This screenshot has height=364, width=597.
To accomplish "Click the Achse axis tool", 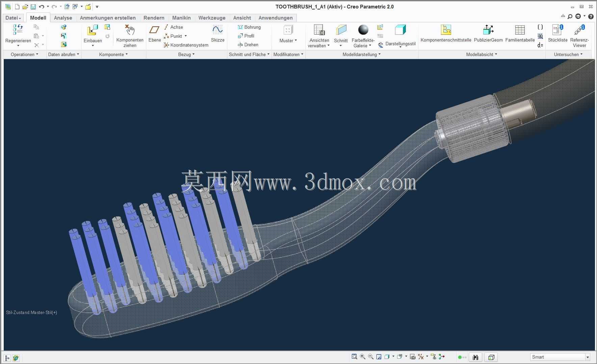I will click(174, 27).
